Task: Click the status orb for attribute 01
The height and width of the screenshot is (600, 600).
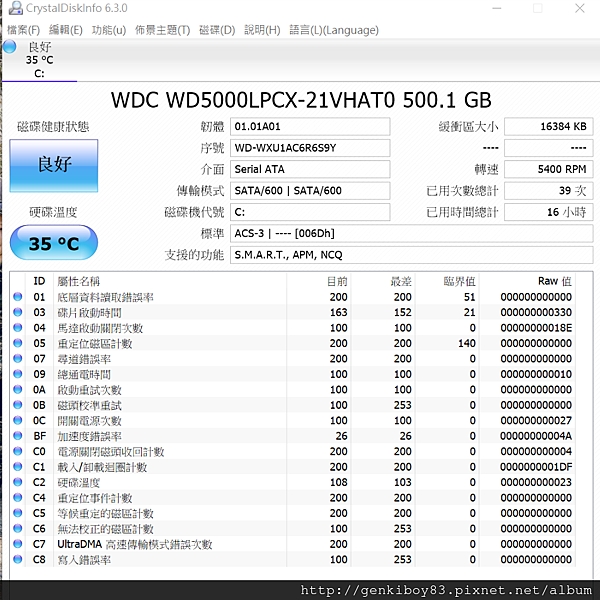Action: 18,297
